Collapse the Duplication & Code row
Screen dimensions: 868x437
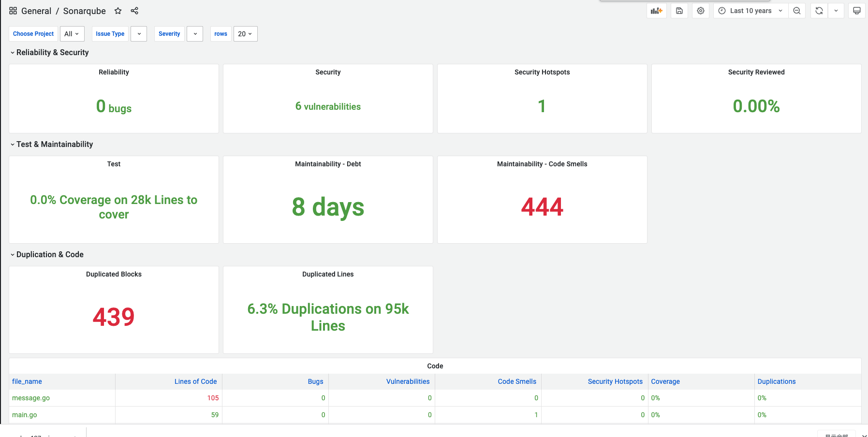click(x=46, y=254)
